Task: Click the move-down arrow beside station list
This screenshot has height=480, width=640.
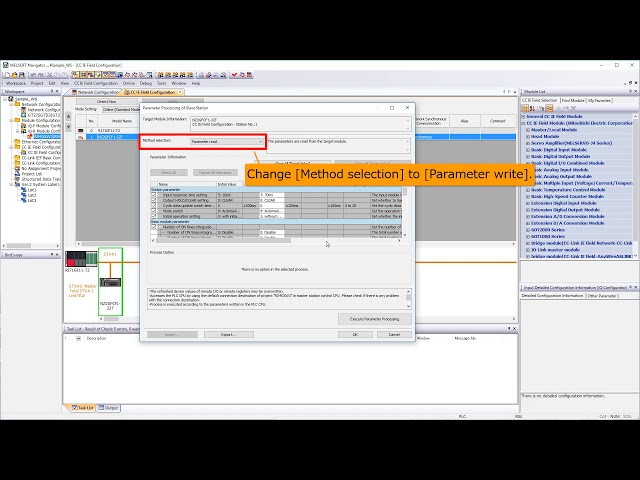Action: point(69,127)
